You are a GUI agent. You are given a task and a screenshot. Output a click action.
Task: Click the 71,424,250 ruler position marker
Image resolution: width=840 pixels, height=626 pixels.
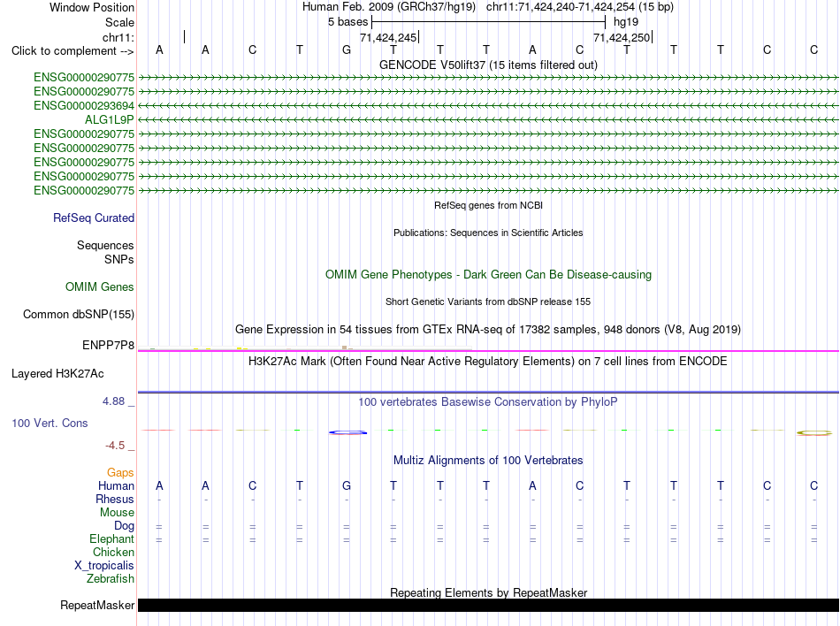(622, 37)
